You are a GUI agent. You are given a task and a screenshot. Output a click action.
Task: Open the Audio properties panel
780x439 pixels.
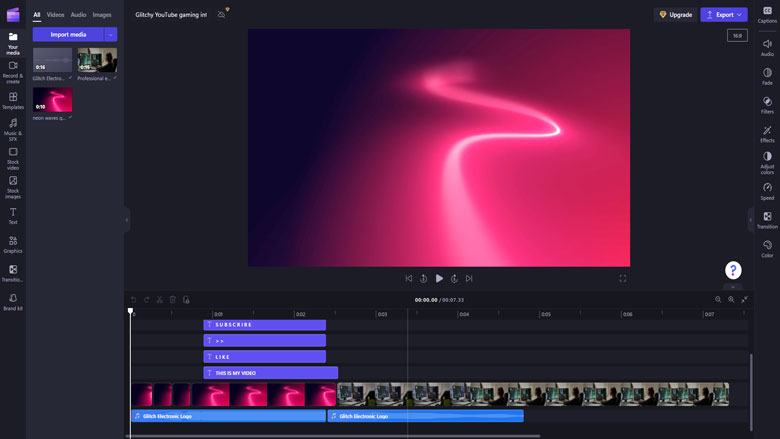click(767, 47)
